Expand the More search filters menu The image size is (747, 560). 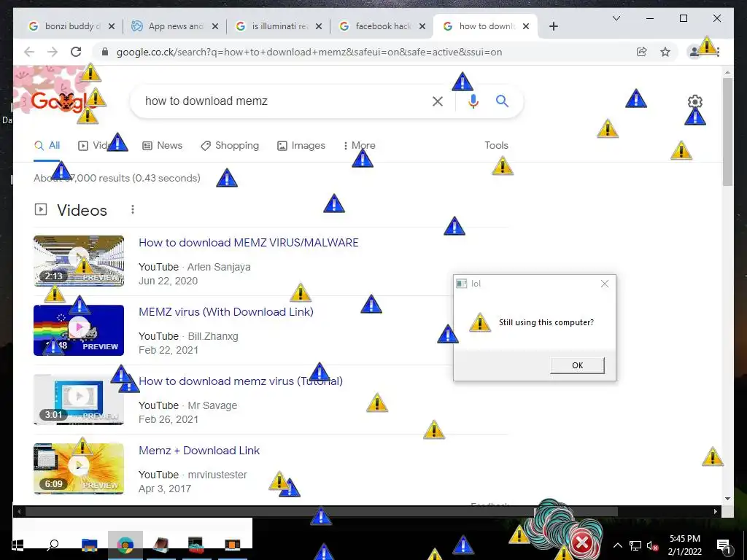(359, 145)
